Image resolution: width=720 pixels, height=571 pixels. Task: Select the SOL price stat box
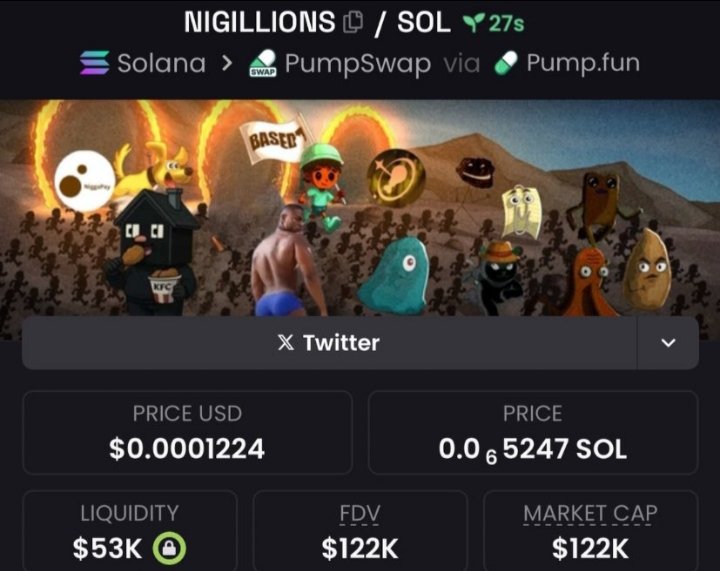tap(533, 432)
